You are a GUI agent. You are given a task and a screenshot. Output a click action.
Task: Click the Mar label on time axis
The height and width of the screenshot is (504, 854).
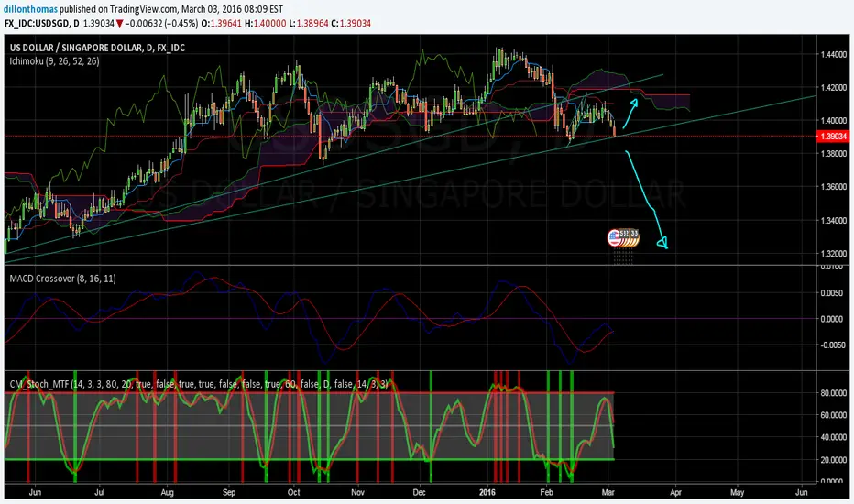(x=608, y=493)
